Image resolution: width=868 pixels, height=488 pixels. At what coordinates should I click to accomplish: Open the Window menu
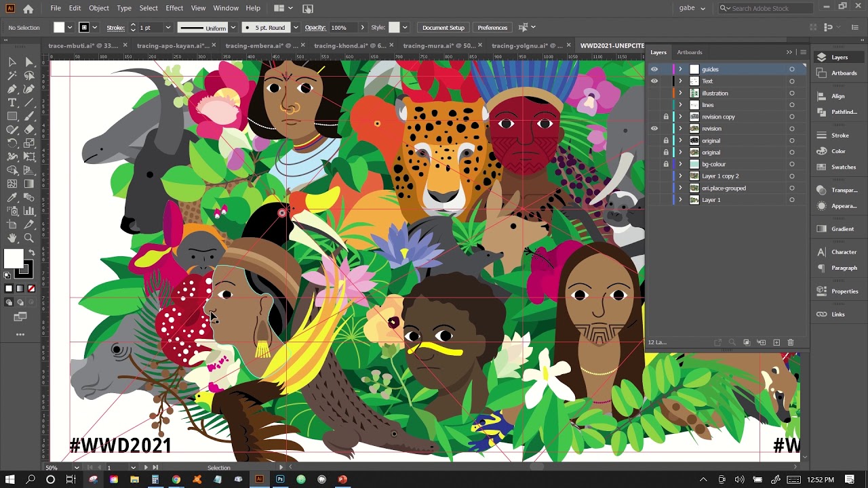point(226,8)
